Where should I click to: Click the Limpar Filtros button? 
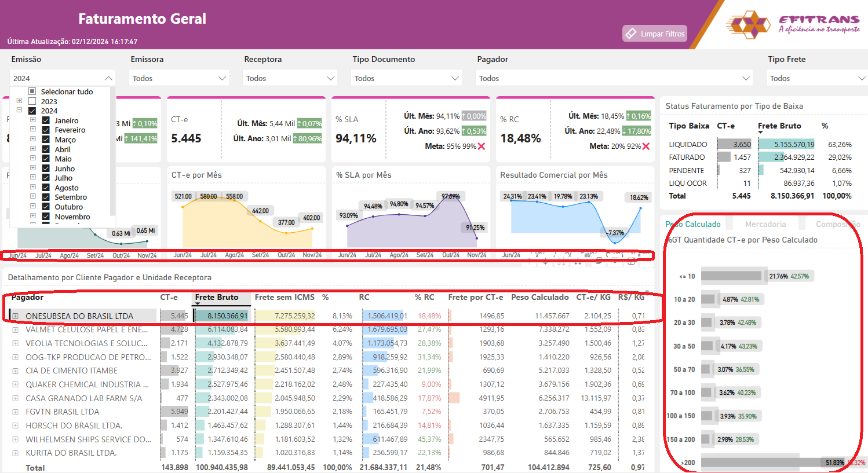click(655, 34)
